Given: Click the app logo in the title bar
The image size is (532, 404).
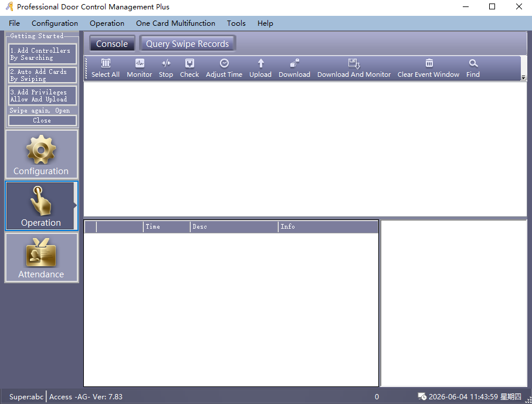Looking at the screenshot, I should click(x=9, y=6).
